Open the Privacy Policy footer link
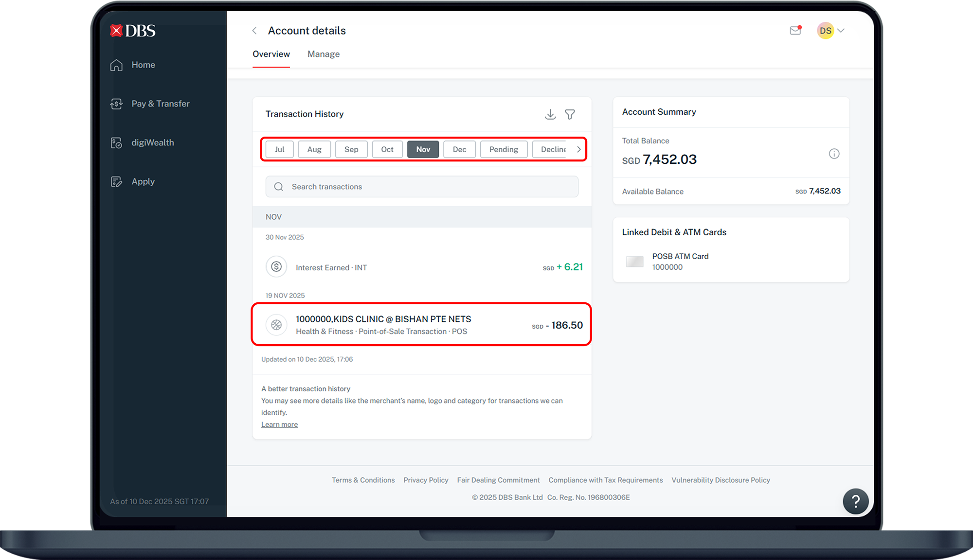Image resolution: width=973 pixels, height=560 pixels. [426, 480]
